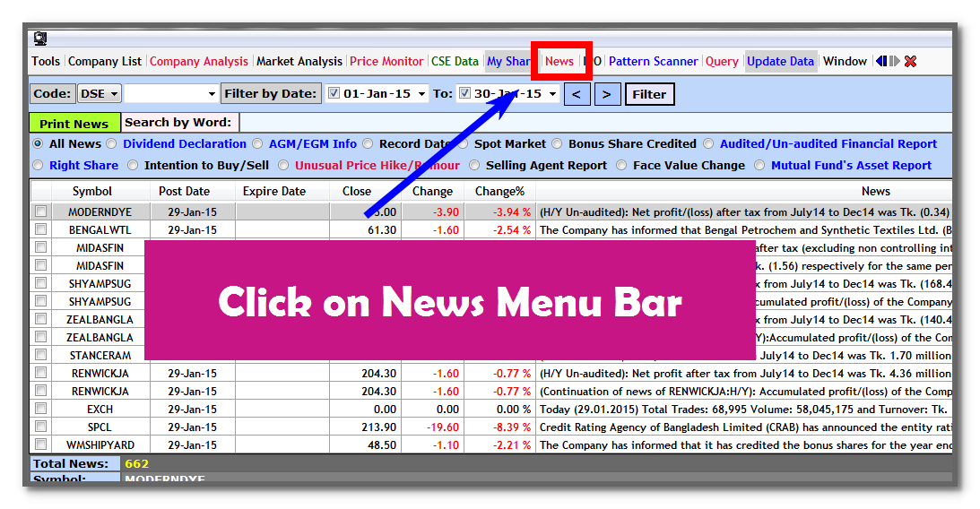Open the Price Monitor menu
The width and height of the screenshot is (980, 509).
click(386, 61)
